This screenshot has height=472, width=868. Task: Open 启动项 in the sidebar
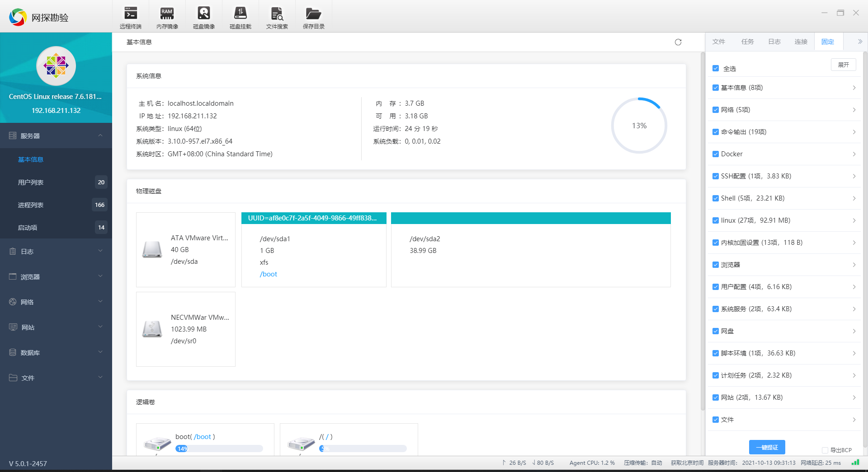(x=56, y=228)
